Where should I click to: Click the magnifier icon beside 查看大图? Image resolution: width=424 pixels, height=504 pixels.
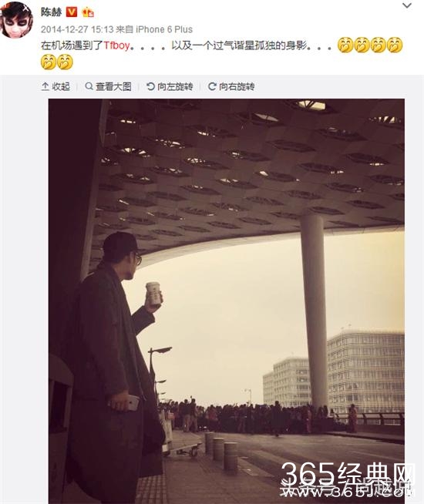pyautogui.click(x=89, y=86)
